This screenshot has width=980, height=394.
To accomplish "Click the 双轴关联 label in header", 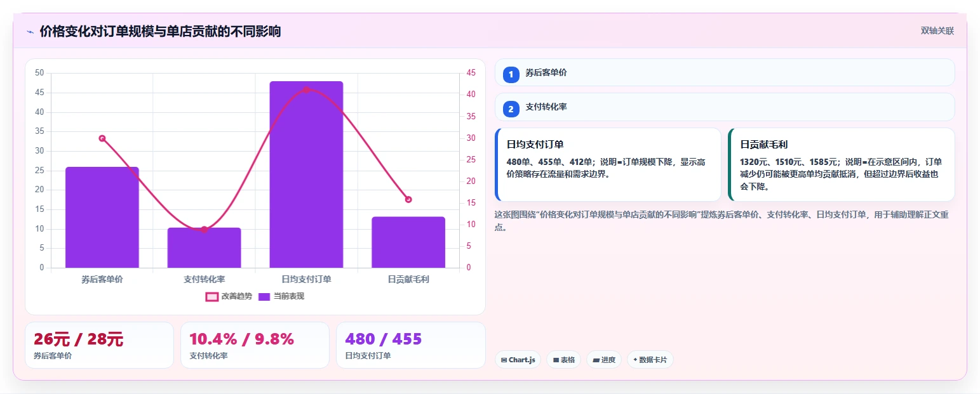I will pyautogui.click(x=937, y=30).
